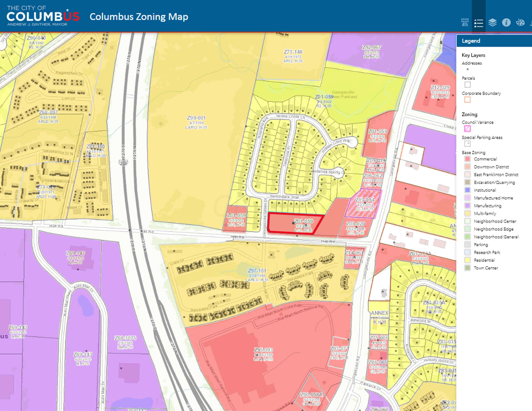Click the Manufacturing purple legend swatch
Screen dimensions: 532x411
coord(467,205)
